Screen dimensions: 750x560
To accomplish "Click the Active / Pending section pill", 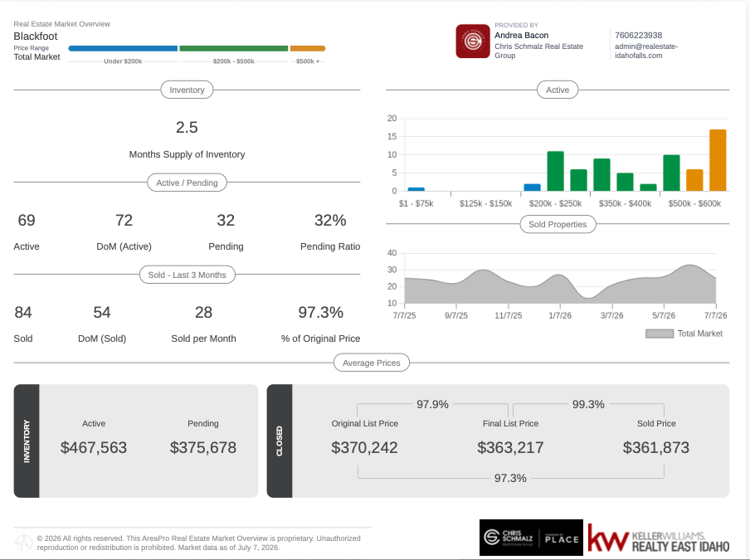I will point(187,183).
